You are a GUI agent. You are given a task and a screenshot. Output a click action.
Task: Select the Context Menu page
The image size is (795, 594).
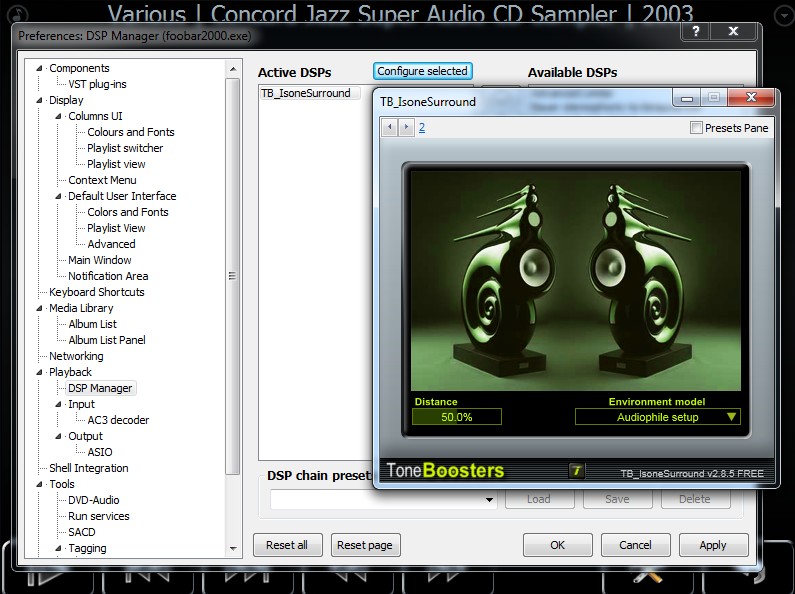102,180
